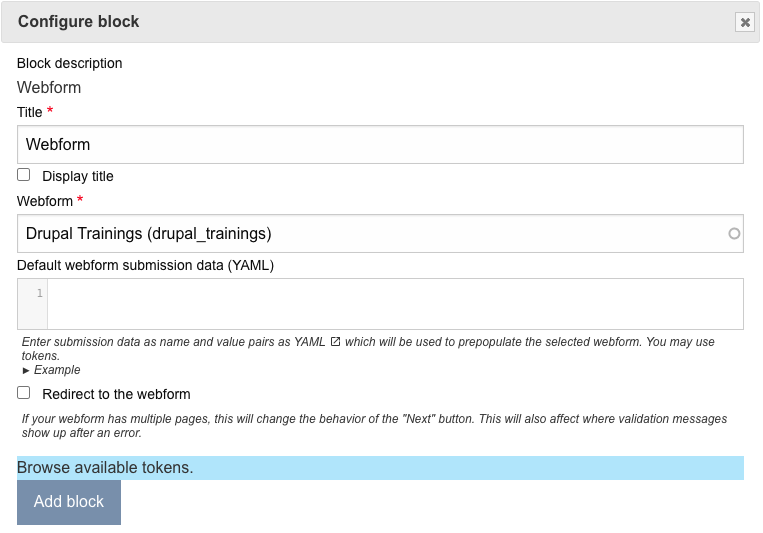Open Browse available tokens link

click(104, 468)
